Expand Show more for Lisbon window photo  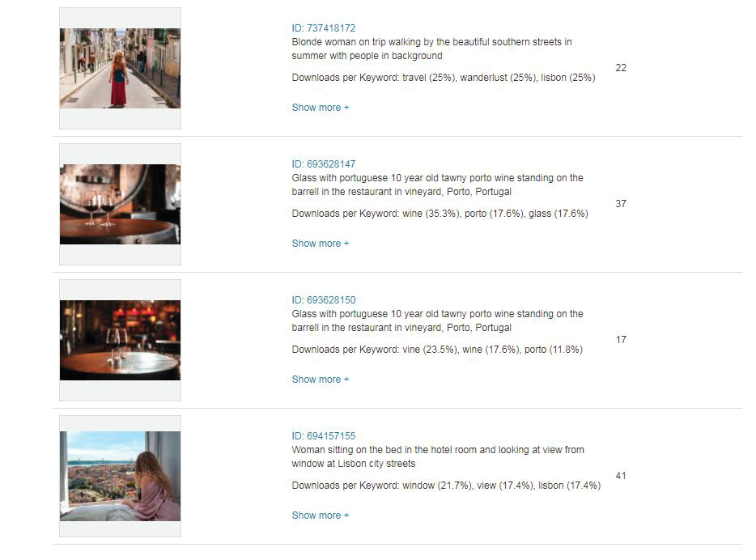321,515
